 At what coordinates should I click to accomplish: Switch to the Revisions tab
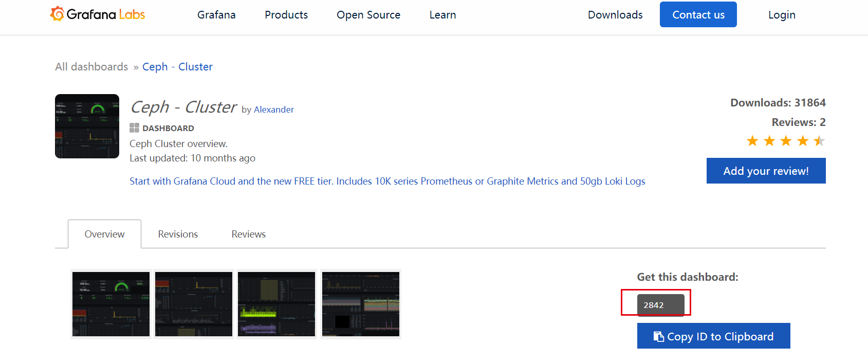tap(178, 234)
